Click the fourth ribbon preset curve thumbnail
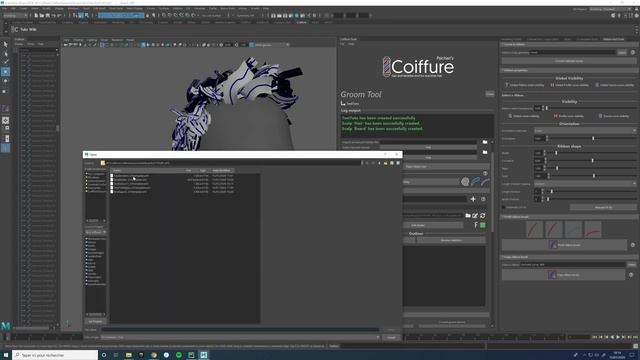 click(x=593, y=229)
